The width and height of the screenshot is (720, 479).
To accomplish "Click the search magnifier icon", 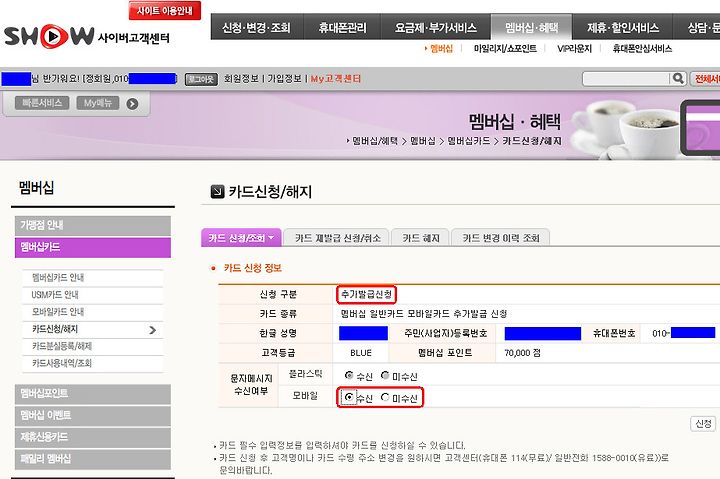I will click(678, 79).
